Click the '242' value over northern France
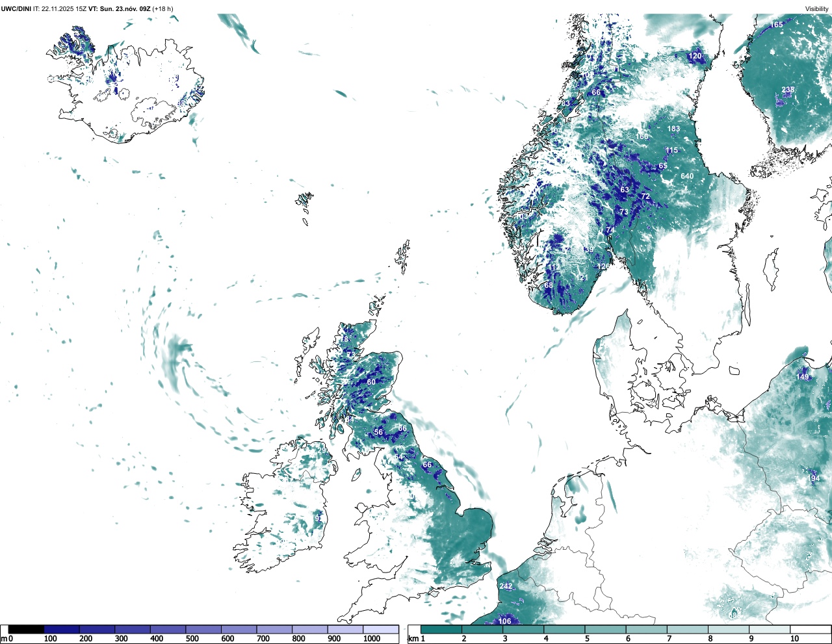Image resolution: width=832 pixels, height=644 pixels. (506, 586)
